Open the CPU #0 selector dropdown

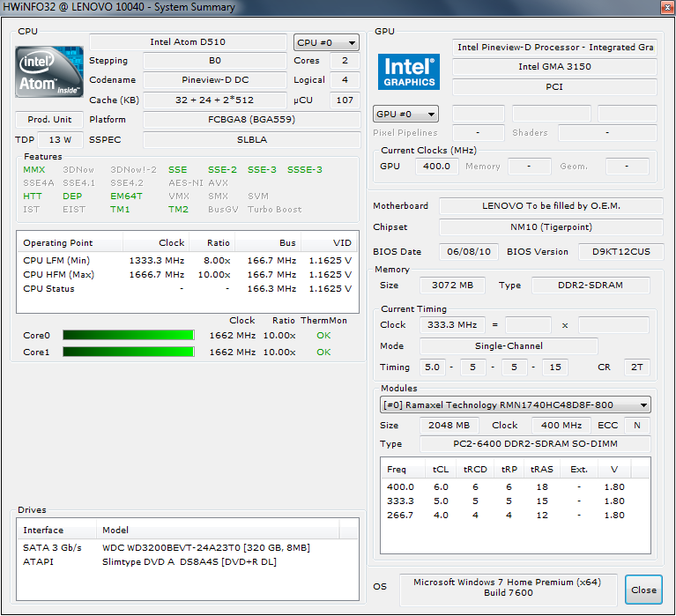[326, 42]
